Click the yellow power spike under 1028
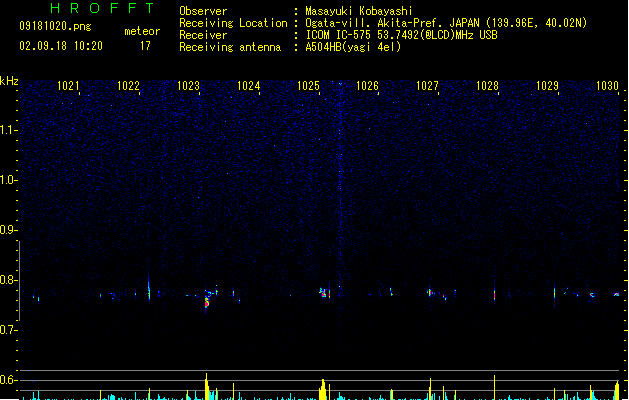The height and width of the screenshot is (400, 629). point(494,387)
